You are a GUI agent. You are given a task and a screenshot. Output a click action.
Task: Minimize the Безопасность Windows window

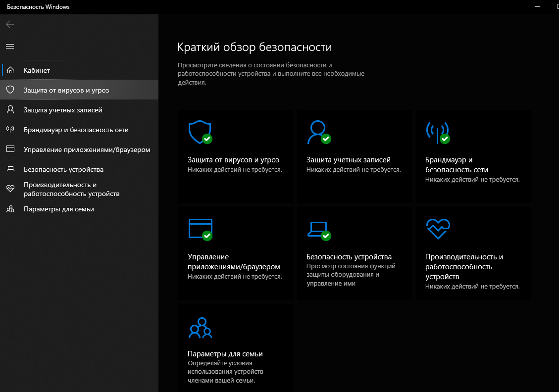click(537, 7)
